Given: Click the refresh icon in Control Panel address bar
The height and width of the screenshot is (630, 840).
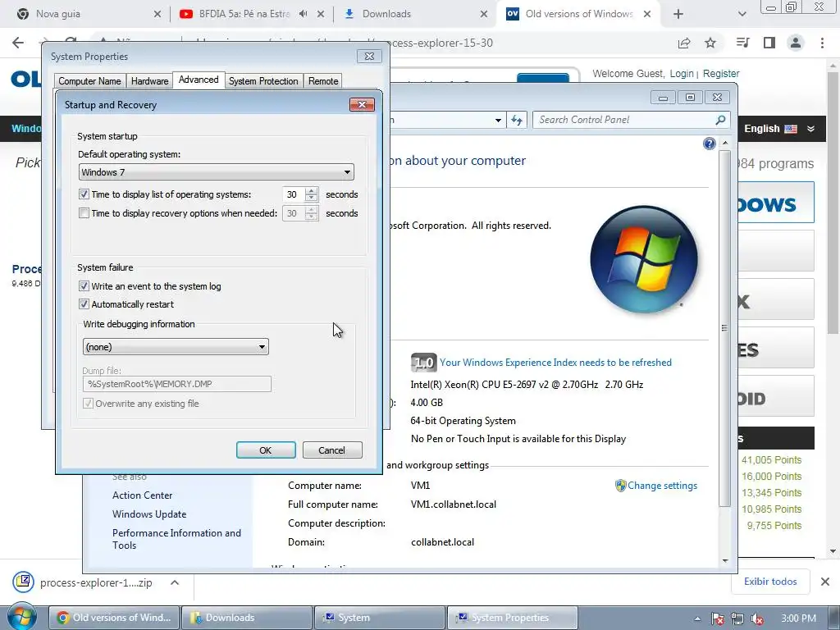Looking at the screenshot, I should point(517,120).
